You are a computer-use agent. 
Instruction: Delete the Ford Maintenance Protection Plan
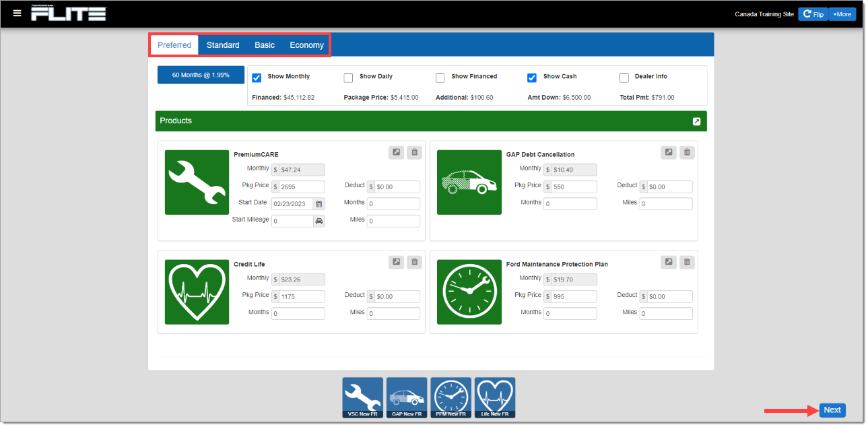686,262
